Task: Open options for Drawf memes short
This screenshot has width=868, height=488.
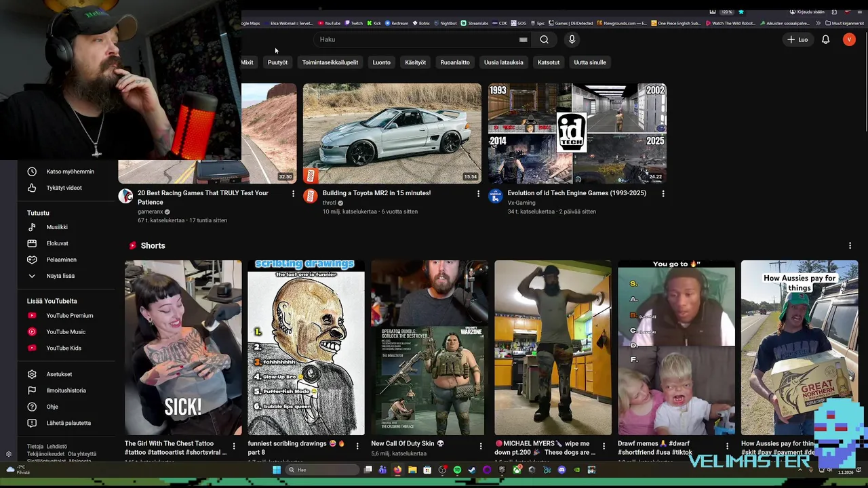Action: 727,446
